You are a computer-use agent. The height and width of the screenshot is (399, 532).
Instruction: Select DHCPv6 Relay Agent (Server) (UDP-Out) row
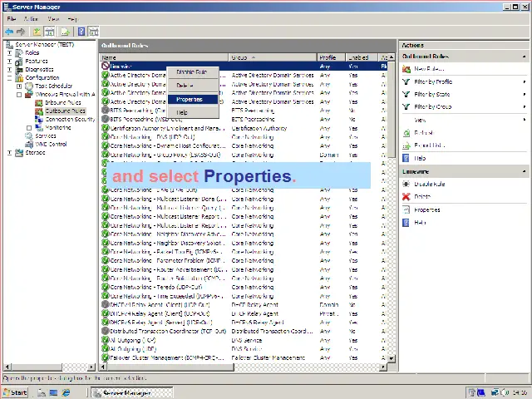244,323
